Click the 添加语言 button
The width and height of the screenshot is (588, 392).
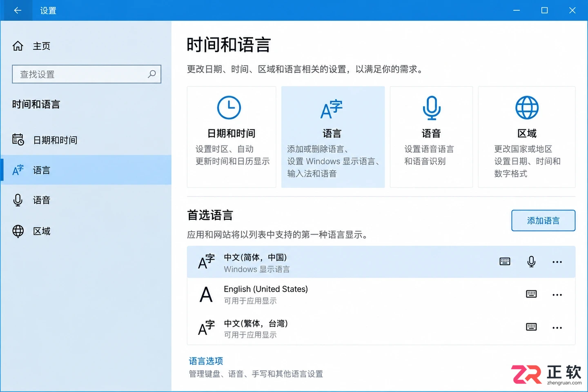click(543, 220)
